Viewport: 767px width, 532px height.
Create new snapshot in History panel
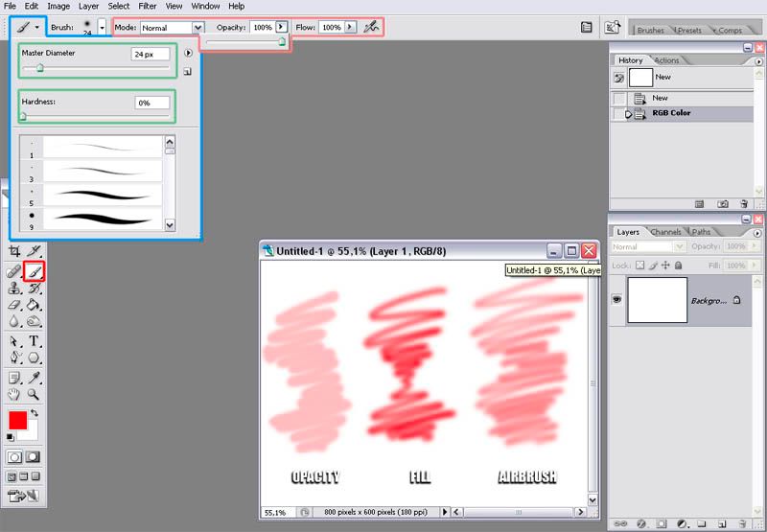(x=723, y=204)
